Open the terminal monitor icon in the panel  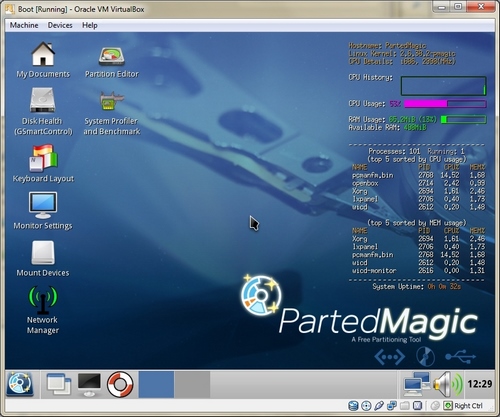[89, 384]
